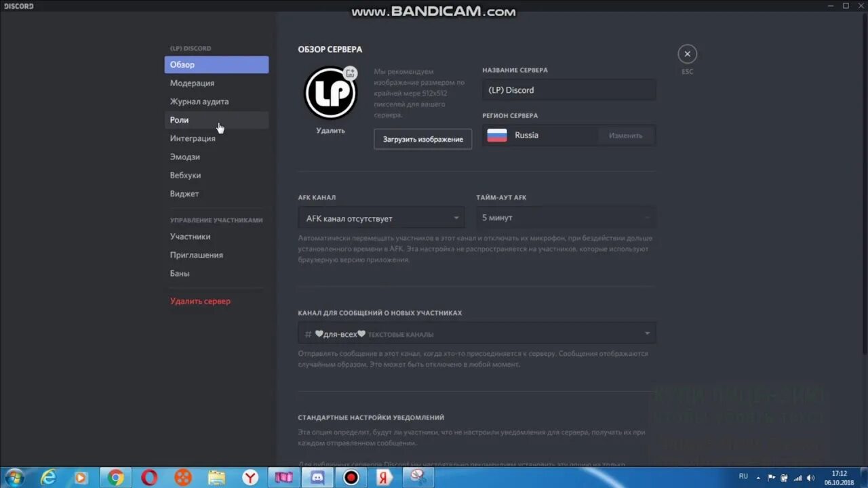Open the Роли settings section
The image size is (868, 488).
216,120
